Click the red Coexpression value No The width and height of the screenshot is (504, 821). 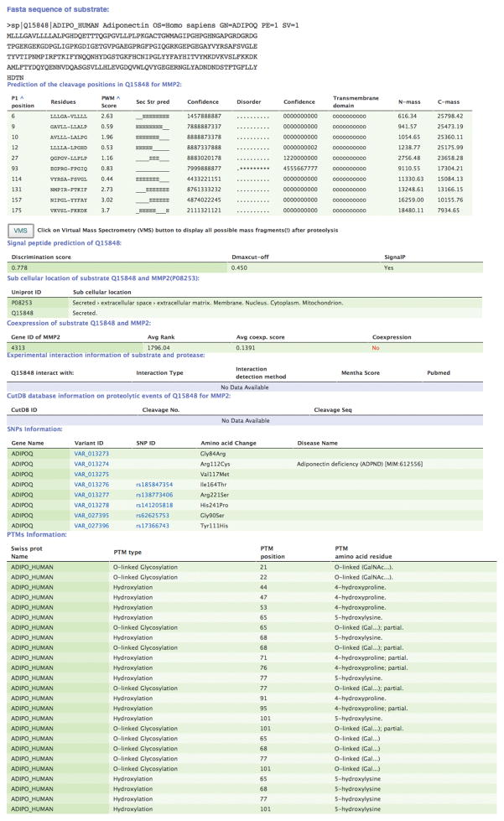[x=376, y=348]
